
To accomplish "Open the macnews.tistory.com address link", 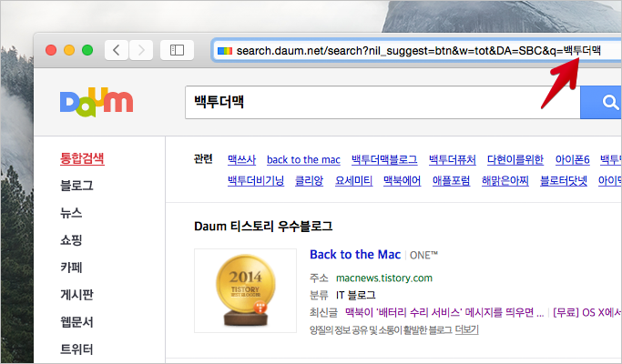I will pyautogui.click(x=384, y=278).
